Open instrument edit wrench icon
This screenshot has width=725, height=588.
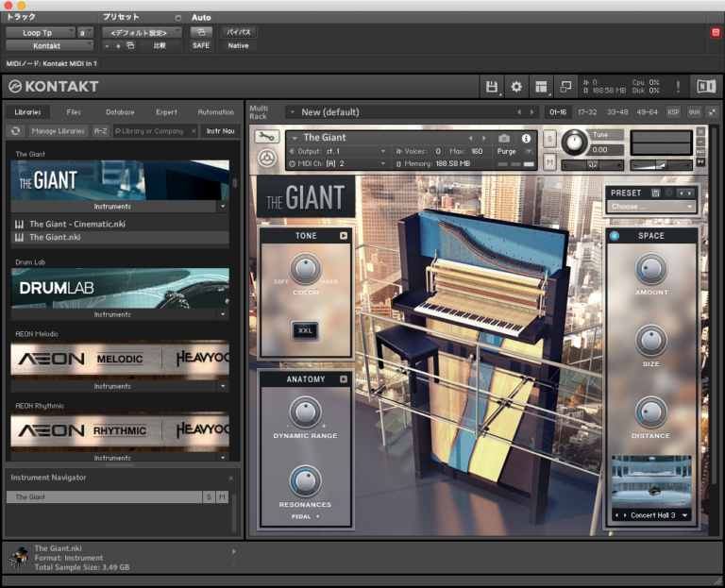click(x=267, y=136)
